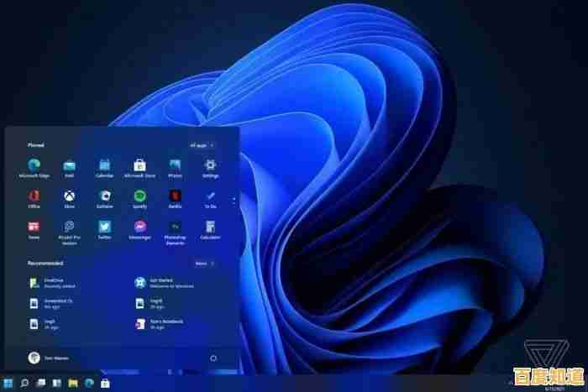Viewport: 588px width, 392px height.
Task: Open the Messenger app
Action: click(x=139, y=227)
